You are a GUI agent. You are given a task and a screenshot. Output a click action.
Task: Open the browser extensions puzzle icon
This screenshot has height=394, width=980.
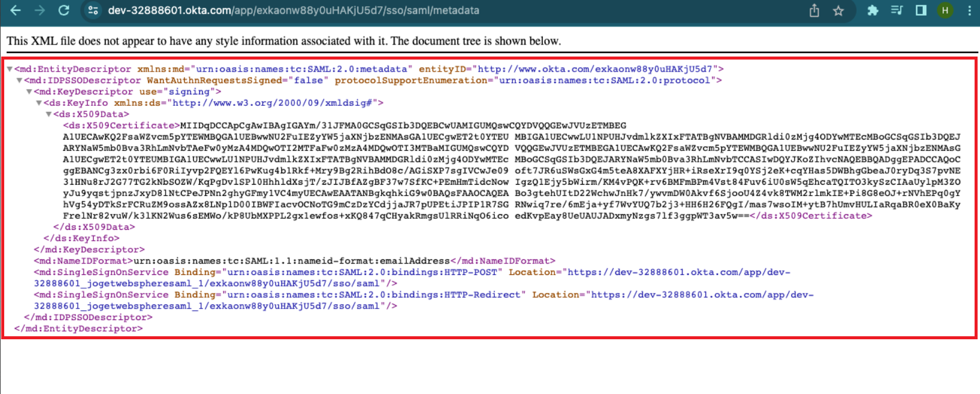tap(872, 10)
